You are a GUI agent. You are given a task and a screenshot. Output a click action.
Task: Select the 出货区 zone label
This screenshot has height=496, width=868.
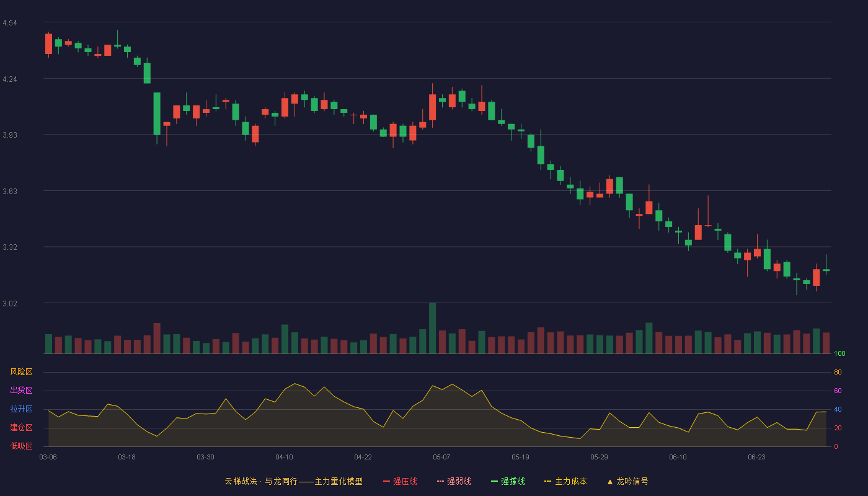pos(21,391)
